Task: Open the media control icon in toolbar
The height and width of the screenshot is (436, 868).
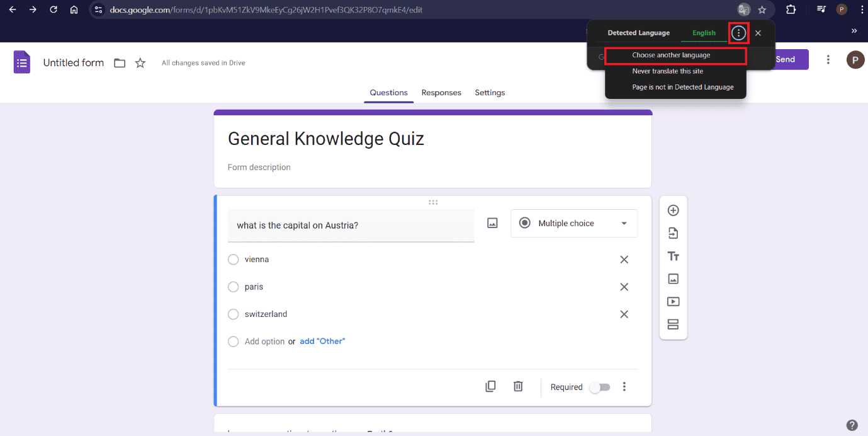Action: point(821,9)
